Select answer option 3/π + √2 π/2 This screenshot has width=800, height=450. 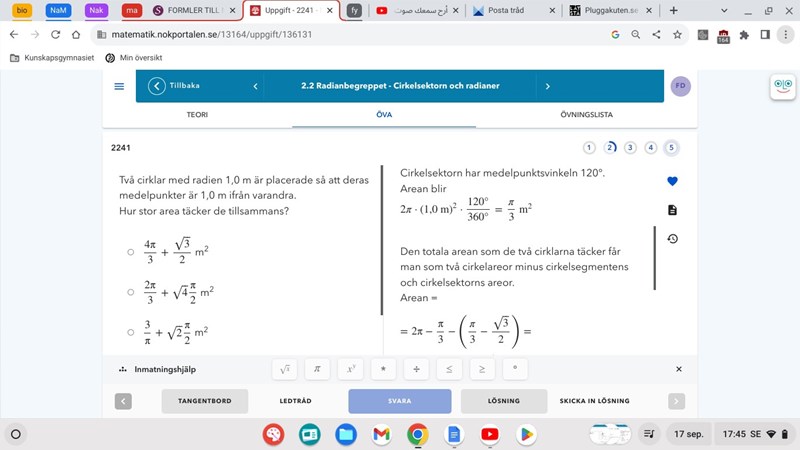pyautogui.click(x=130, y=332)
